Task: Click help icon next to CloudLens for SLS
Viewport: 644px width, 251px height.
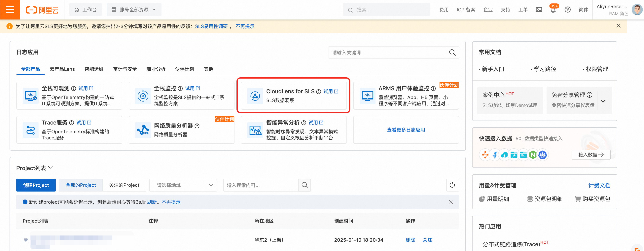Action: (x=318, y=92)
